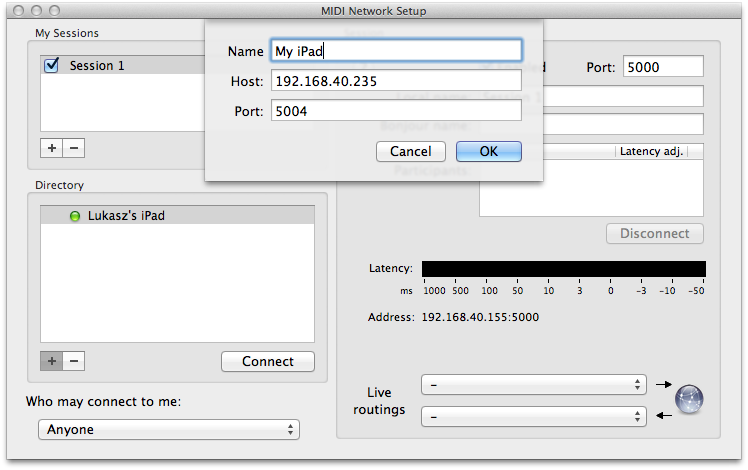
Task: Click the minus button under My Sessions
Action: 74,148
